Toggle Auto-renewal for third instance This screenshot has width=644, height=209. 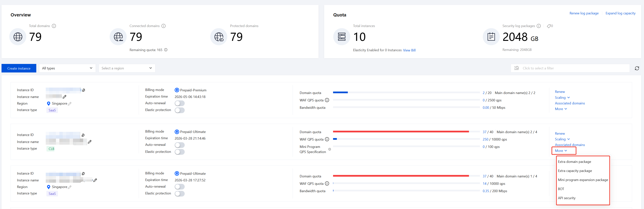click(180, 187)
